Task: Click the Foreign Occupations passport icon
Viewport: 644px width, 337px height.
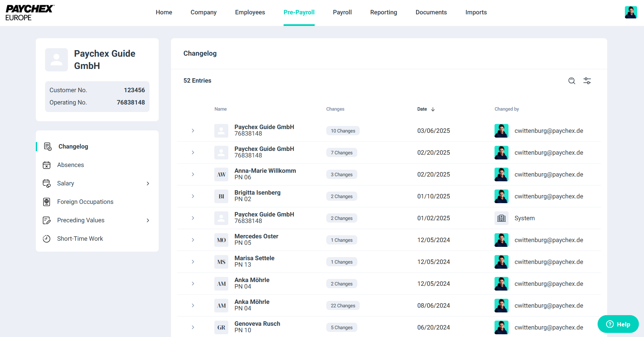Action: click(x=47, y=202)
